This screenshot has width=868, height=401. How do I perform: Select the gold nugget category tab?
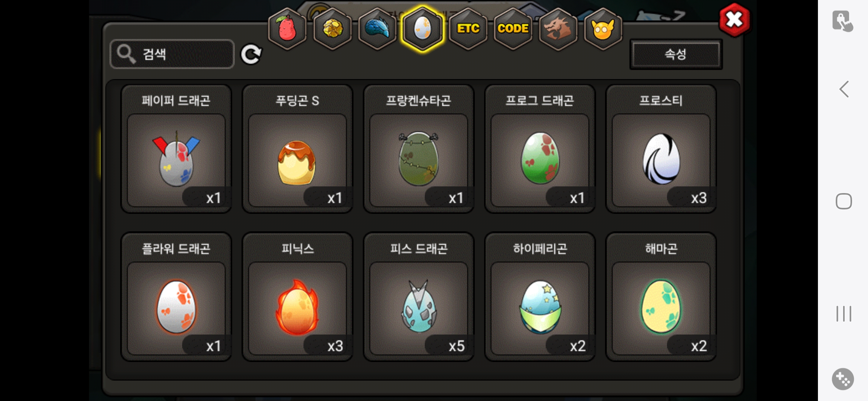[332, 29]
